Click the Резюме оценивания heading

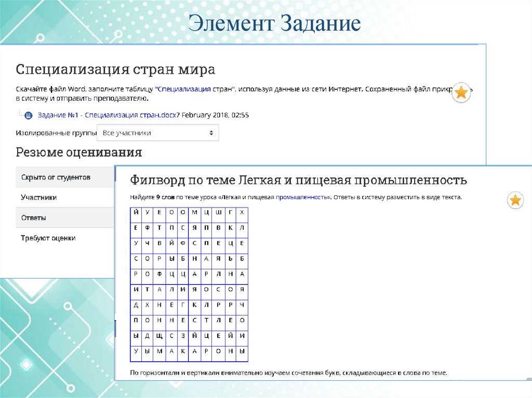click(79, 152)
